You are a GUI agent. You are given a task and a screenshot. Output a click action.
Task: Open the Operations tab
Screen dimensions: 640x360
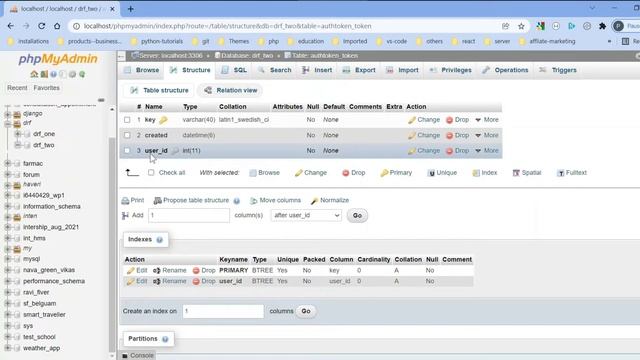point(505,70)
